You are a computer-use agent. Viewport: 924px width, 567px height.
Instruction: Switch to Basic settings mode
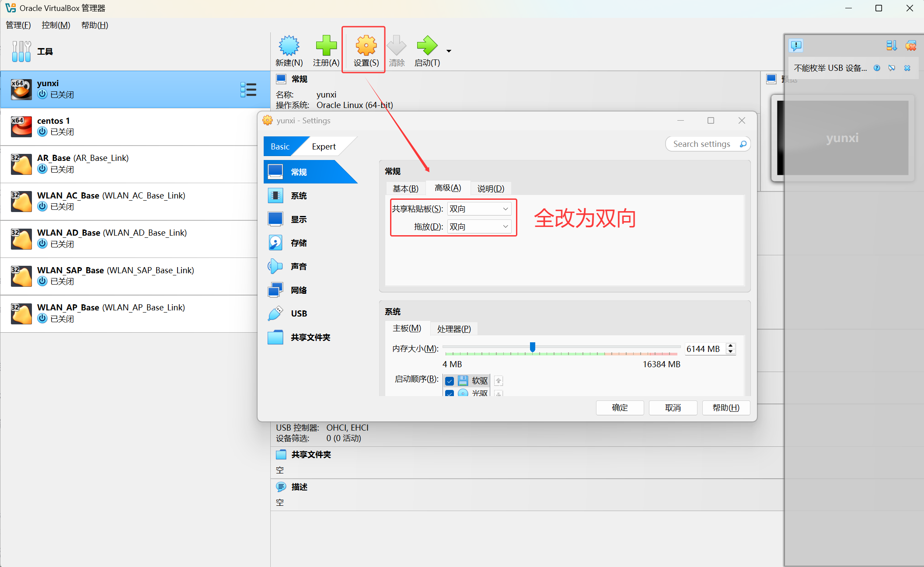(x=280, y=146)
